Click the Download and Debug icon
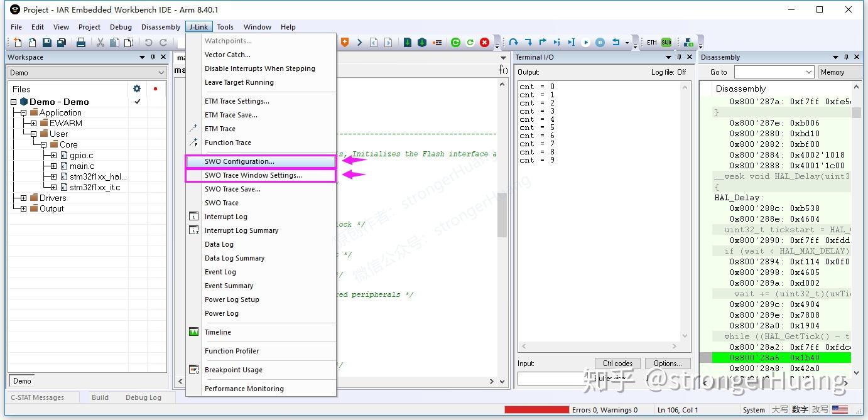The image size is (868, 420). (x=408, y=42)
